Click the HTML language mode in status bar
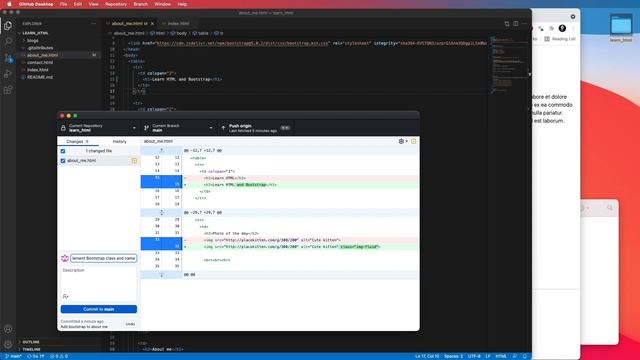Image resolution: width=640 pixels, height=360 pixels. coord(501,356)
